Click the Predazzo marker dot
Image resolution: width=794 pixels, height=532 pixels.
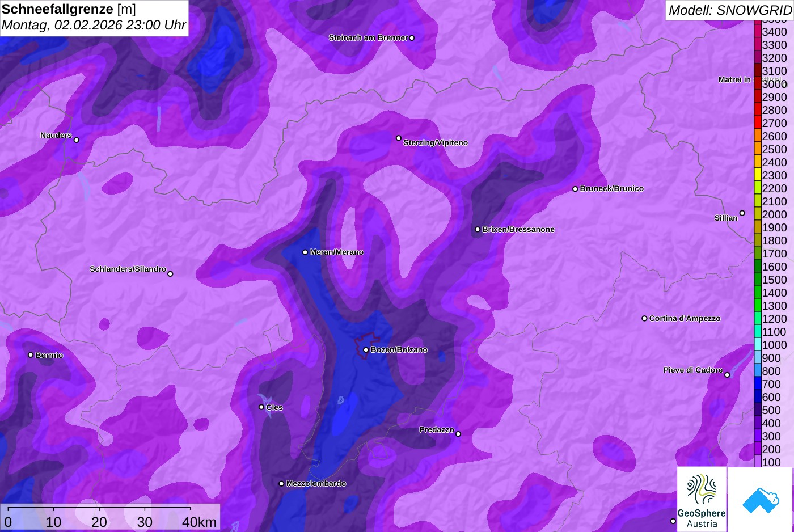(x=458, y=434)
